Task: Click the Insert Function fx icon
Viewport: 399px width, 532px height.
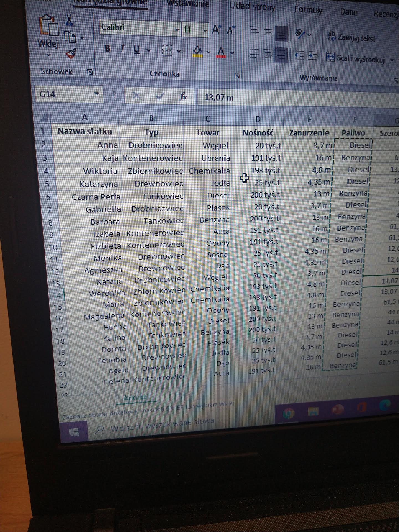Action: (x=183, y=96)
